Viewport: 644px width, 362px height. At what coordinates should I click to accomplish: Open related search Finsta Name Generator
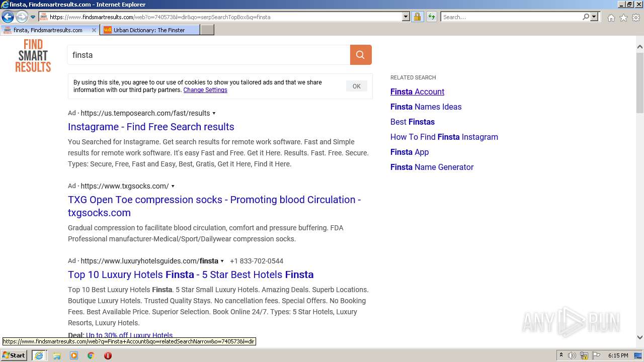(x=432, y=167)
